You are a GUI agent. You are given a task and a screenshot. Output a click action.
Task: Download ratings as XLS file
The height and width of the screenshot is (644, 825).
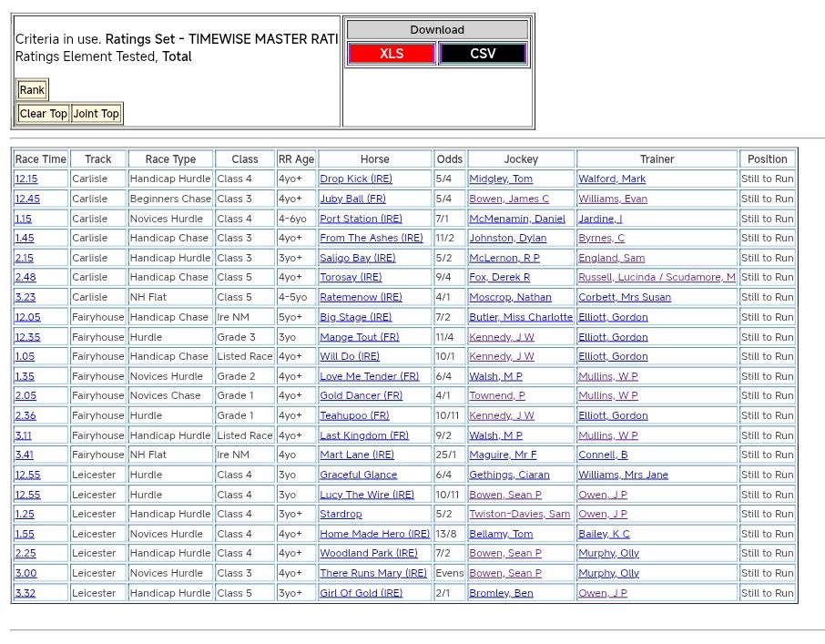[x=391, y=54]
